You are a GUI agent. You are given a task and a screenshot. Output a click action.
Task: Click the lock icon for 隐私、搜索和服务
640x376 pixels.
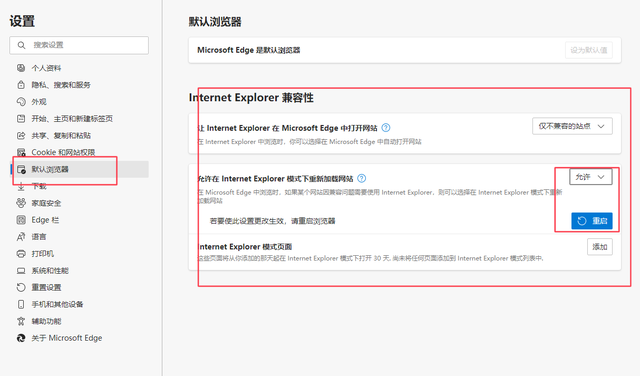click(x=21, y=85)
